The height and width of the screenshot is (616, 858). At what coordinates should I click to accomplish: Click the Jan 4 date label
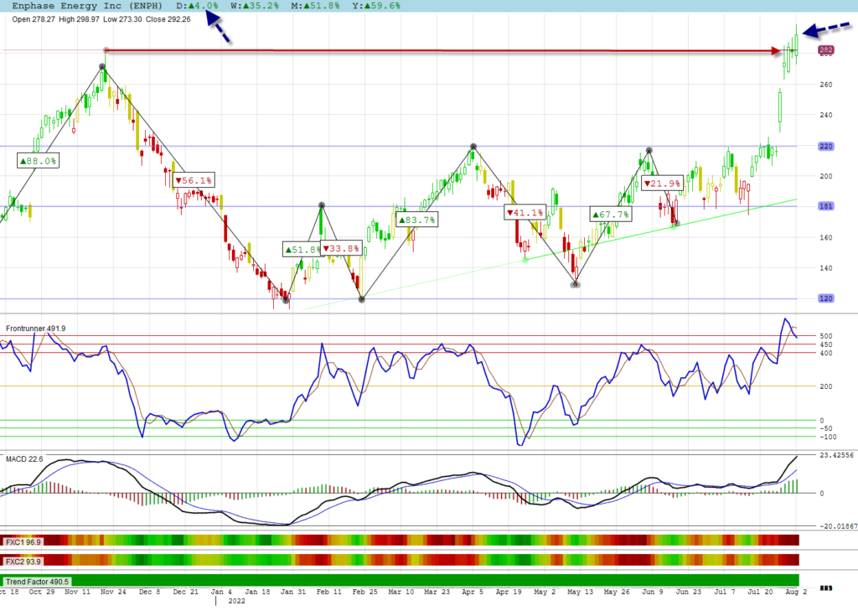click(x=221, y=592)
